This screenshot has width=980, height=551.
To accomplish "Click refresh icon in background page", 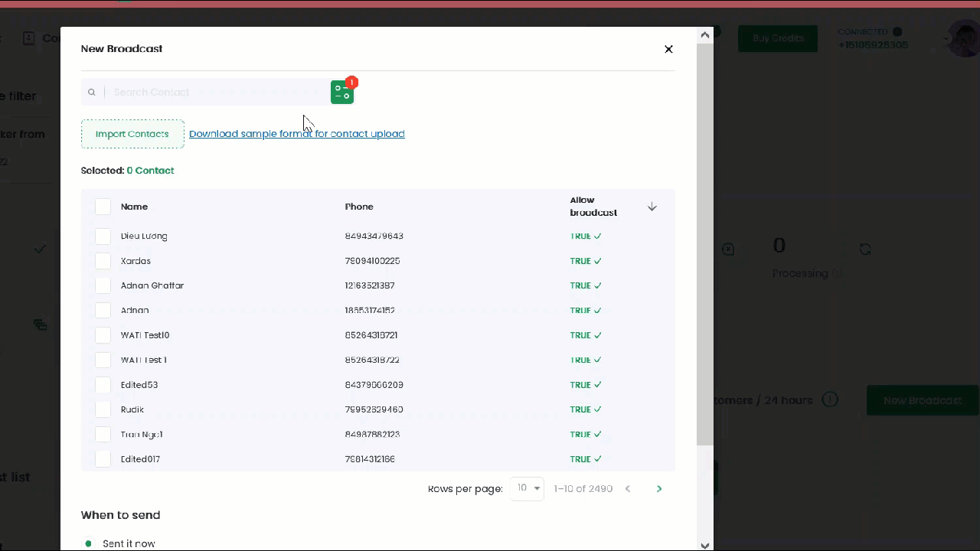I will click(865, 249).
